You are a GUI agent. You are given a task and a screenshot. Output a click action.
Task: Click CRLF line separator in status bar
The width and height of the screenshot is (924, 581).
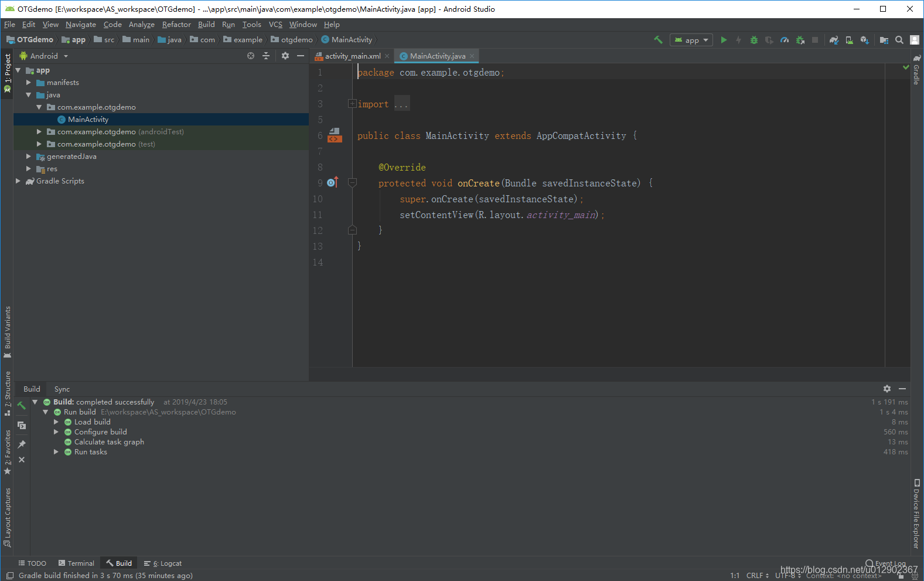click(757, 576)
